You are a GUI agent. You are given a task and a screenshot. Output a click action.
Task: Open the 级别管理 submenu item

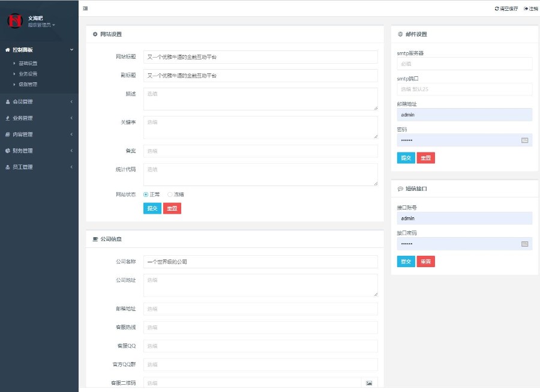[28, 84]
